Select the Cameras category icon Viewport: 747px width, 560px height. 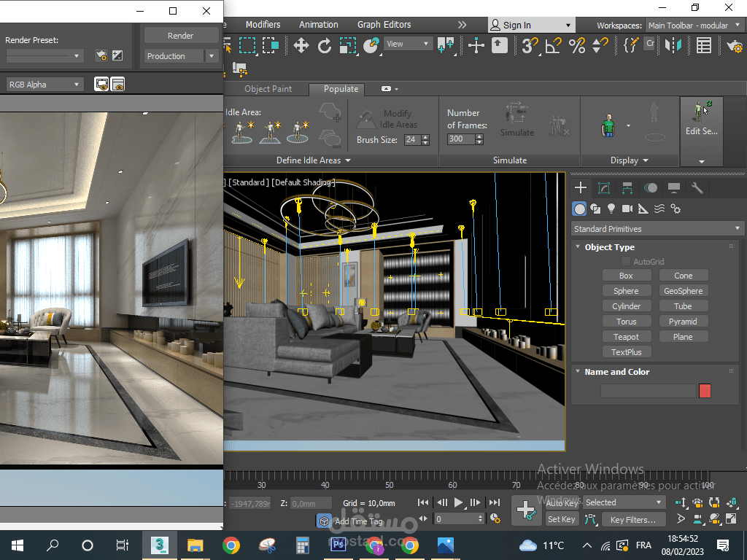(x=627, y=209)
